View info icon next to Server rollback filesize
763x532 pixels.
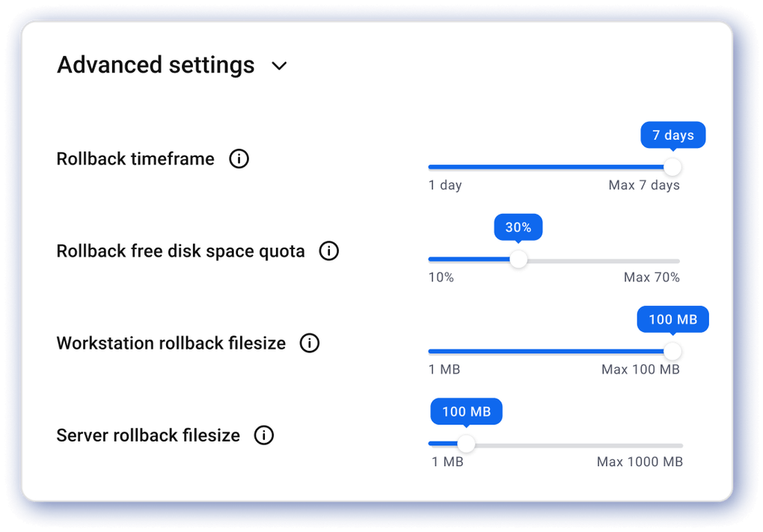tap(264, 435)
